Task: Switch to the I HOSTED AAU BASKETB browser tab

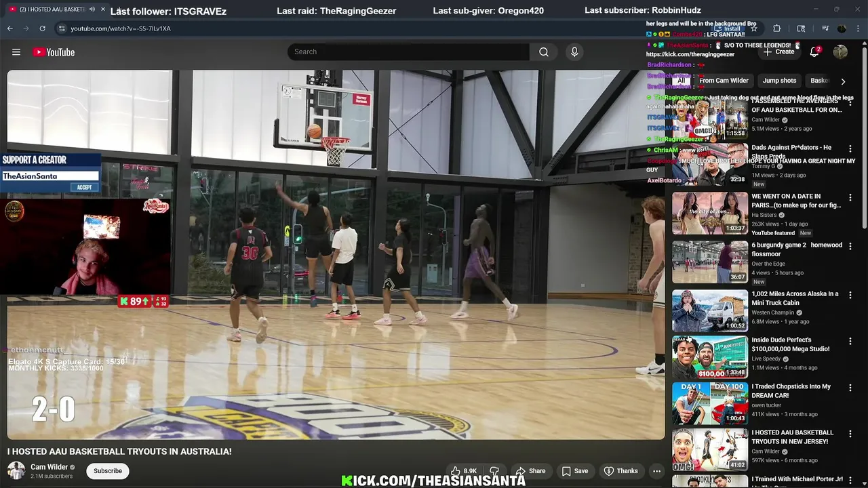Action: 52,9
